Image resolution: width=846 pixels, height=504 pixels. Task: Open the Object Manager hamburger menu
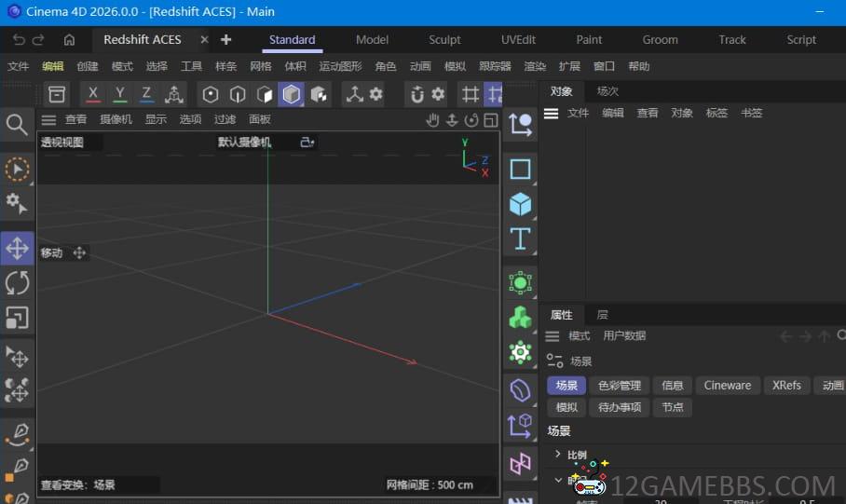pos(552,113)
